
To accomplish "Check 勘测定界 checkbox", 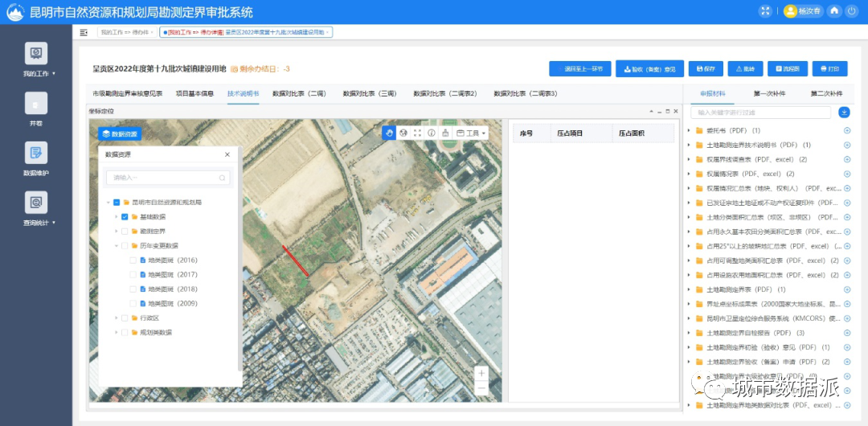I will click(x=125, y=231).
